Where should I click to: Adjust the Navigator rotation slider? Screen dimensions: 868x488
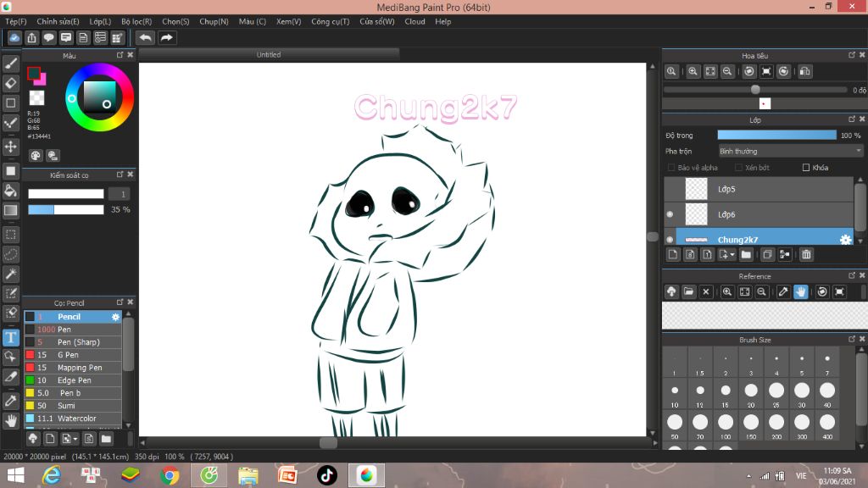coord(755,90)
